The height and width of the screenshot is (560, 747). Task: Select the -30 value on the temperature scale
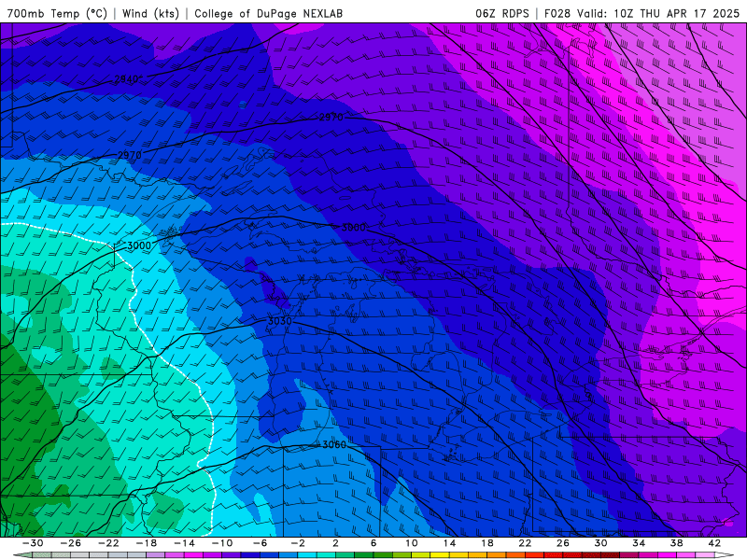(33, 543)
